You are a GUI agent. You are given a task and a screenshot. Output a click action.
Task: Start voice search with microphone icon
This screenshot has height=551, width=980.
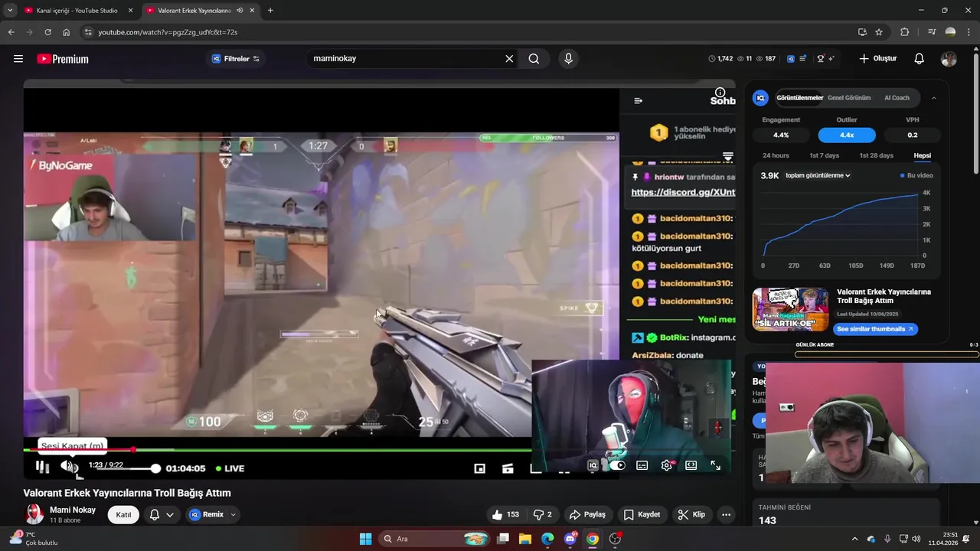[568, 58]
